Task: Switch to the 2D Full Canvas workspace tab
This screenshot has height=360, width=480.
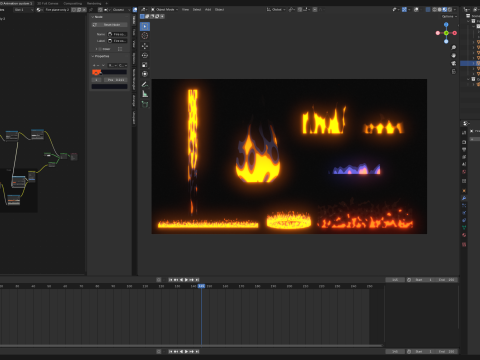Action: (x=48, y=3)
